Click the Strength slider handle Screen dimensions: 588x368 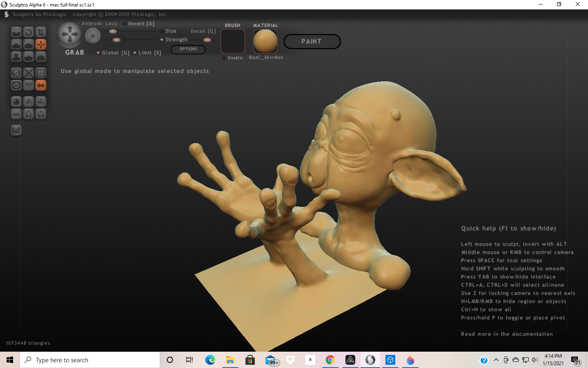pos(116,40)
